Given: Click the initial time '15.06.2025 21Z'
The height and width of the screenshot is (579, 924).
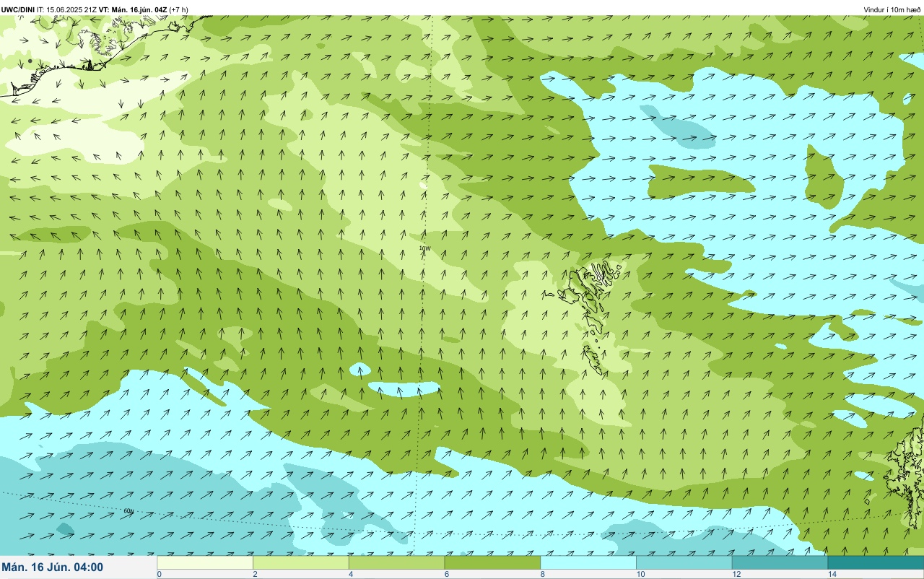Looking at the screenshot, I should pos(72,9).
